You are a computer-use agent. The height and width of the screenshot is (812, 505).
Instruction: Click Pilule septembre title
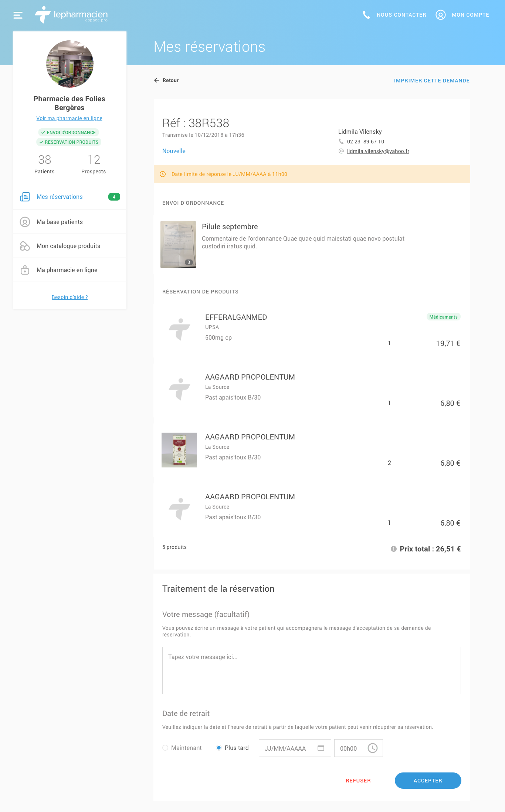pyautogui.click(x=230, y=227)
